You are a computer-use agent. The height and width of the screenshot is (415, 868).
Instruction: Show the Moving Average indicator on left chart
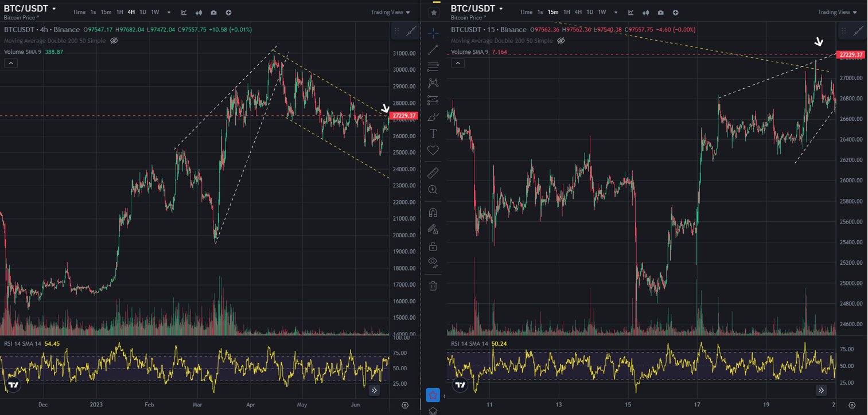[x=114, y=41]
